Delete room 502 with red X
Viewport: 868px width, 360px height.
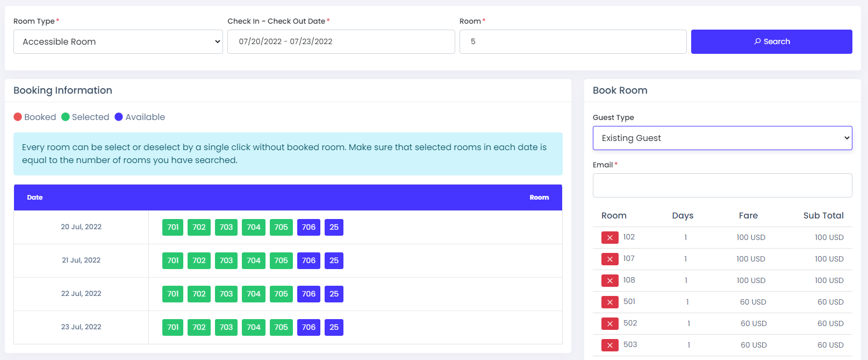tap(609, 323)
